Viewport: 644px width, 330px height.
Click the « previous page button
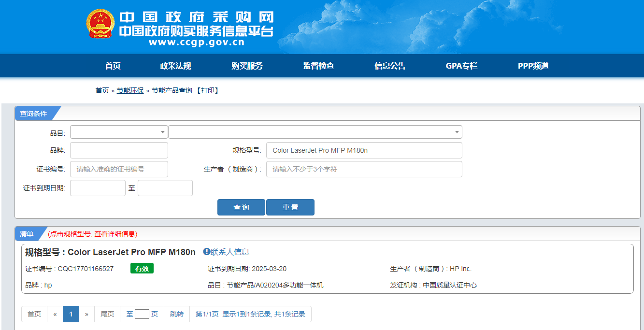tap(55, 314)
